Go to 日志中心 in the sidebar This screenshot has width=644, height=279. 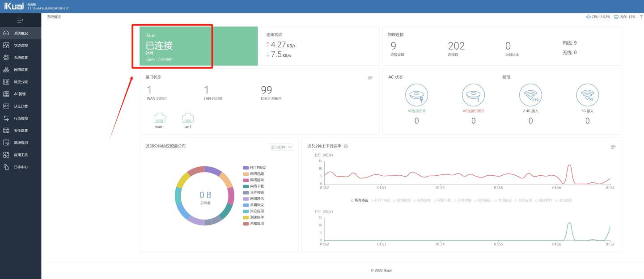pos(21,167)
